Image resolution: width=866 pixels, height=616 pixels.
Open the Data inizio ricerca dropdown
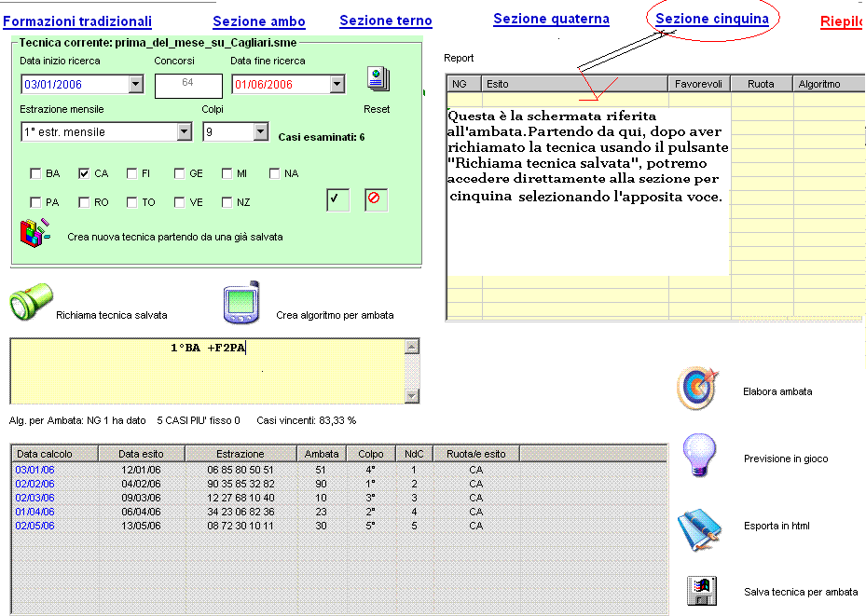pos(136,85)
